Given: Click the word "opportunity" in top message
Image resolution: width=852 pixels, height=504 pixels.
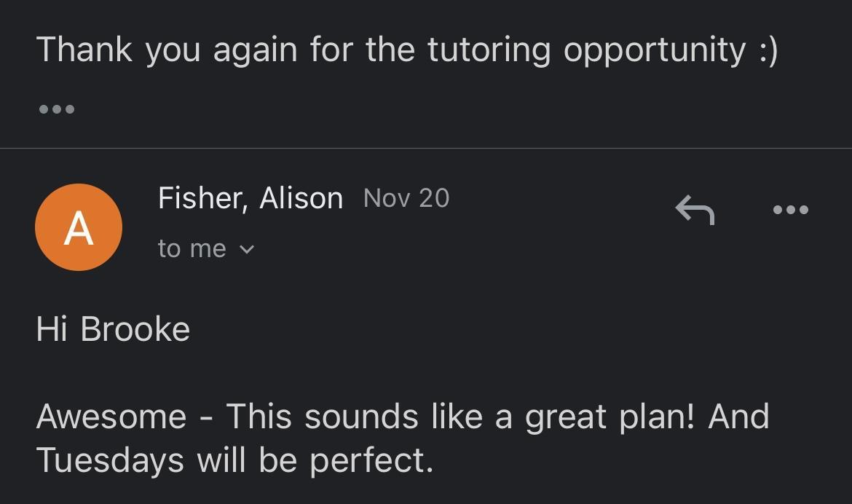Looking at the screenshot, I should pyautogui.click(x=655, y=50).
